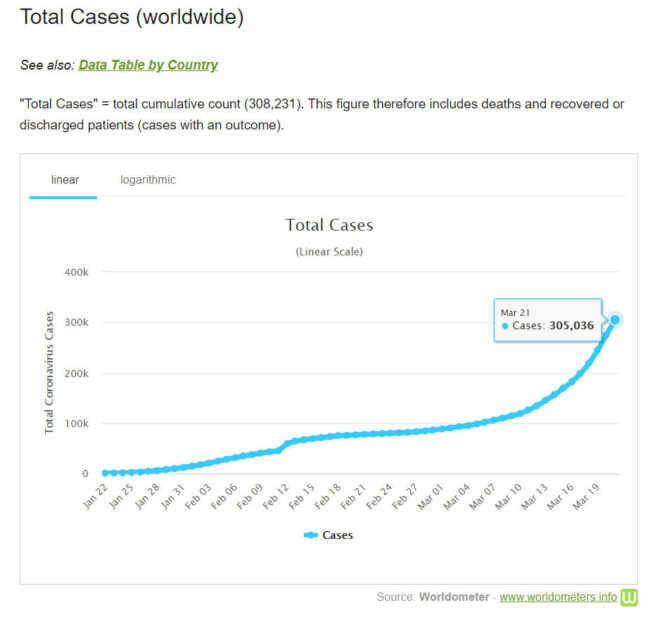Click the 400k y-axis label
Screen dimensions: 650x617
(x=77, y=273)
